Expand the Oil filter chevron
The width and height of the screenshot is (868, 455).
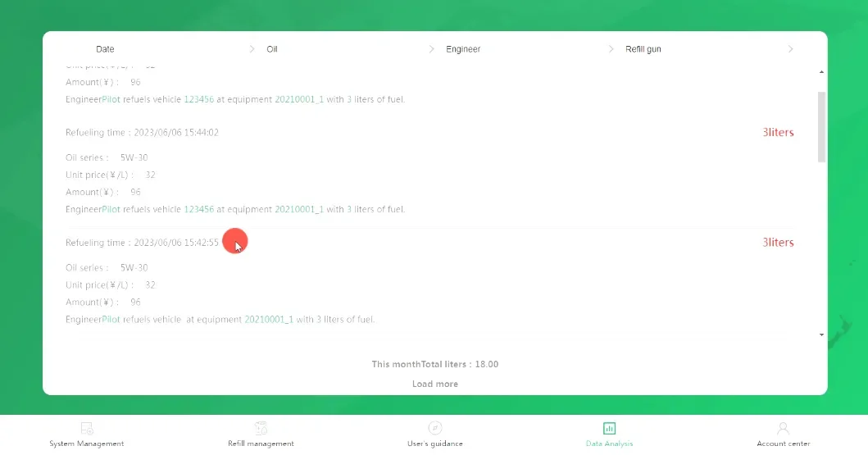431,49
